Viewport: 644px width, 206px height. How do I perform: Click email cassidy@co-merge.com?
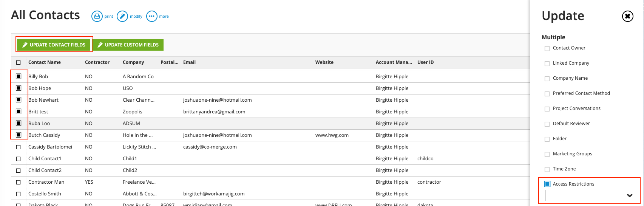pyautogui.click(x=210, y=147)
